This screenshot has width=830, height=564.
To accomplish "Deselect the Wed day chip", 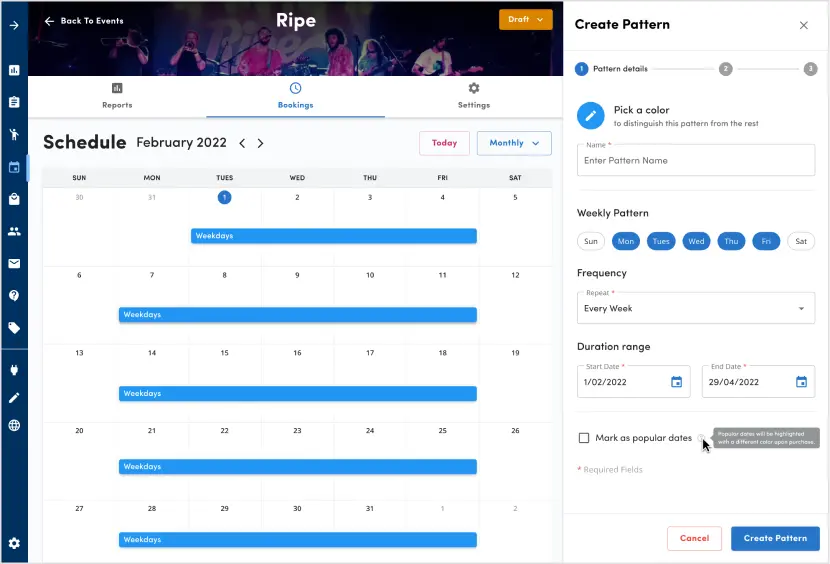I will 696,241.
